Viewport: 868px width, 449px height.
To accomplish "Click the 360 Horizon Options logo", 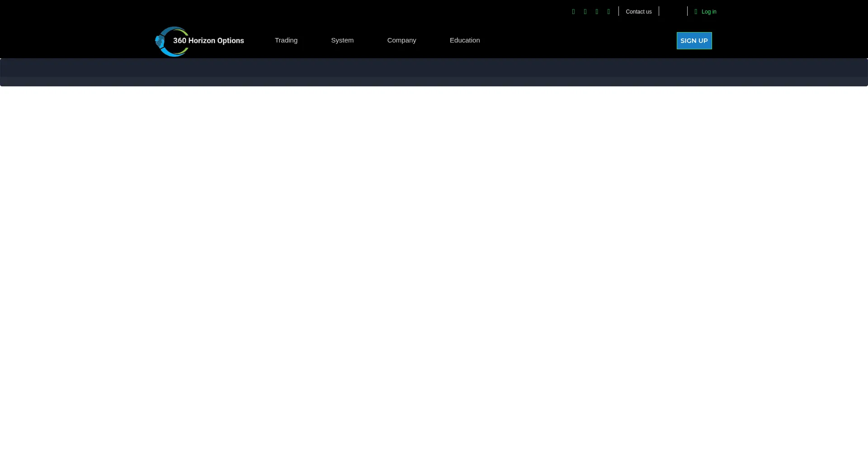I will [199, 41].
